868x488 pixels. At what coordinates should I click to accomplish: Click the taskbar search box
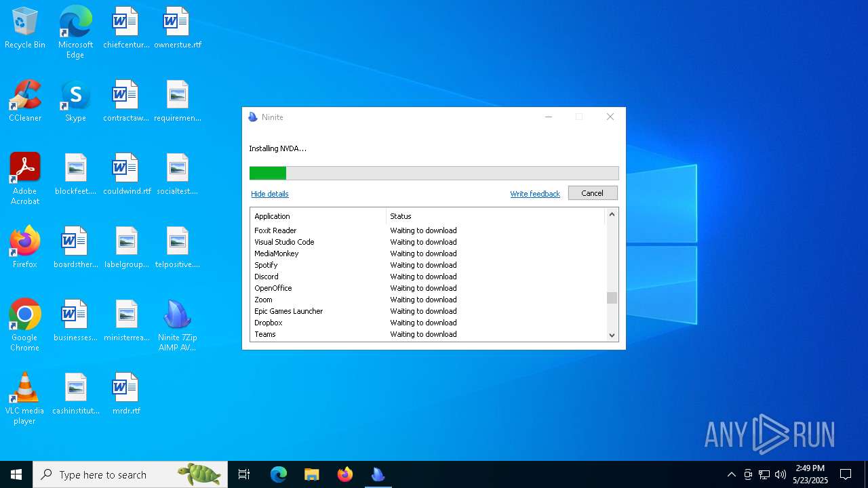click(x=130, y=474)
